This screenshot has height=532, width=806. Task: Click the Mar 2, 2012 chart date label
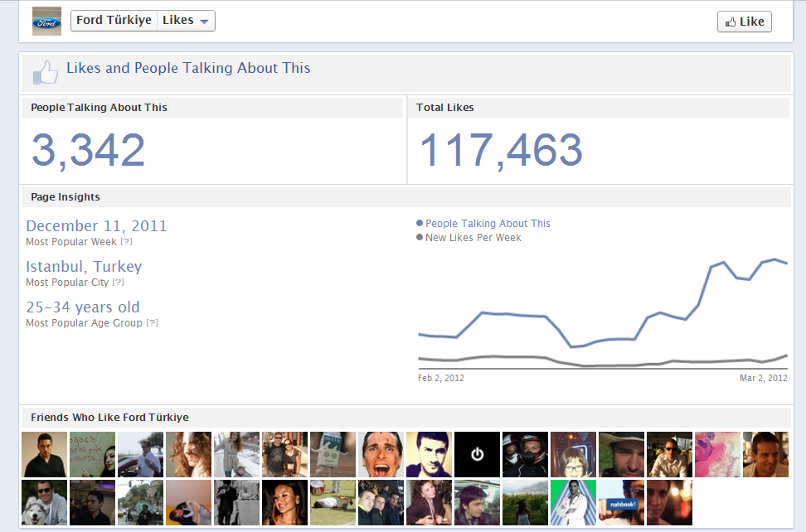point(763,379)
